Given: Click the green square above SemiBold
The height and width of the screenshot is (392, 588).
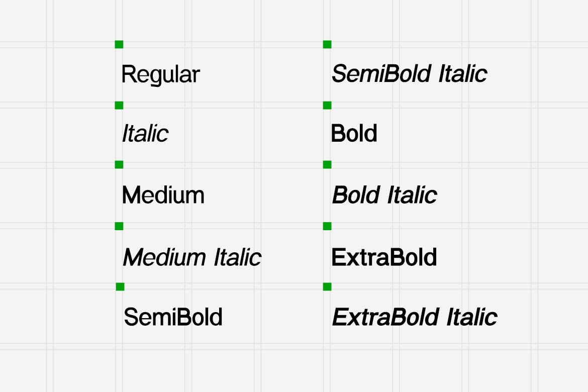Looking at the screenshot, I should pos(120,287).
